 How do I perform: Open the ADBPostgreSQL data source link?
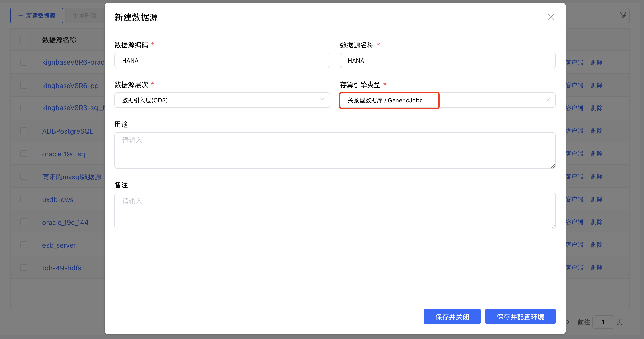(67, 131)
